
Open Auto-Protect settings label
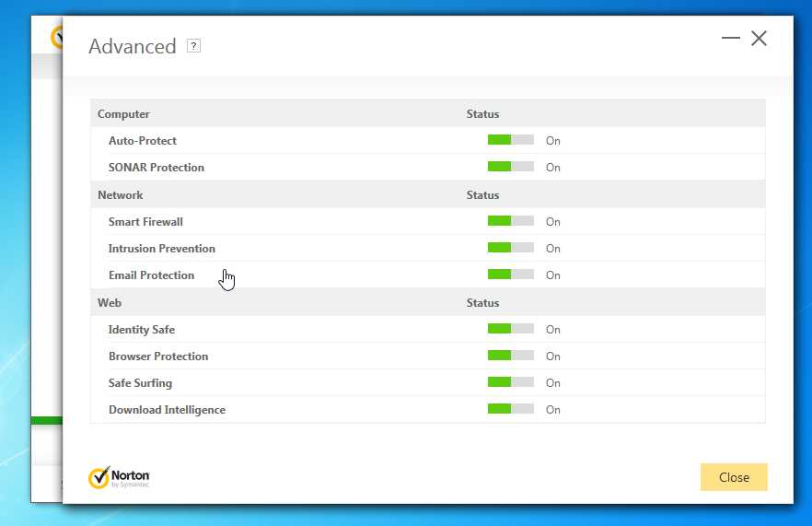coord(143,141)
